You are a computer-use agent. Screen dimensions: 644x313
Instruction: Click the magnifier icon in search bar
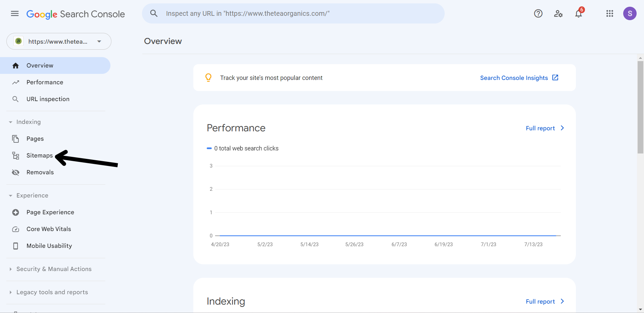[x=154, y=13]
